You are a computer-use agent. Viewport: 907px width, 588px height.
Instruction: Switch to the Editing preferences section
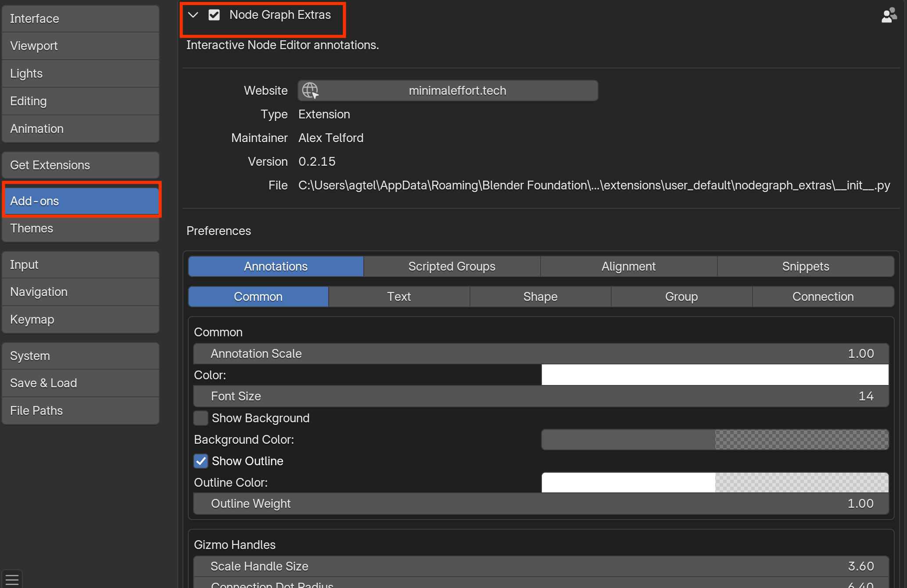81,101
